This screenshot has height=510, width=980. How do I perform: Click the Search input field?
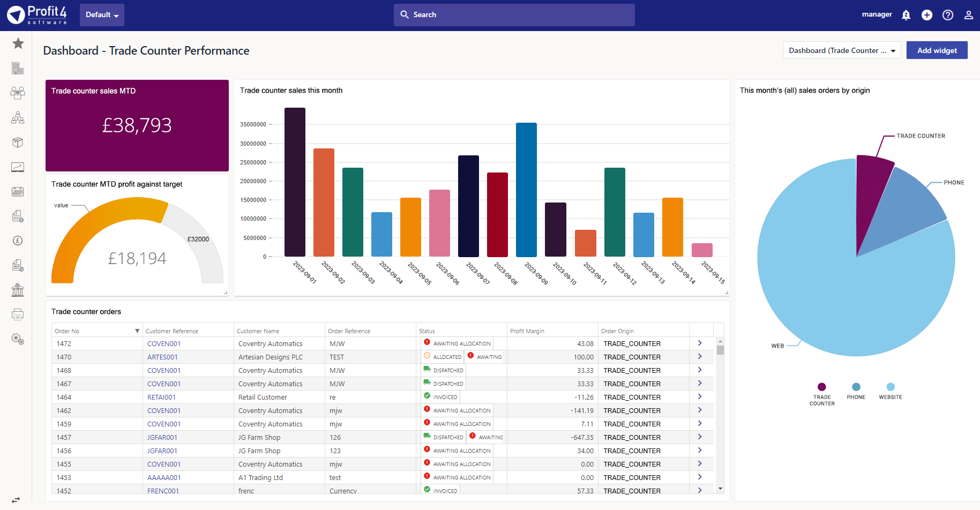click(514, 15)
